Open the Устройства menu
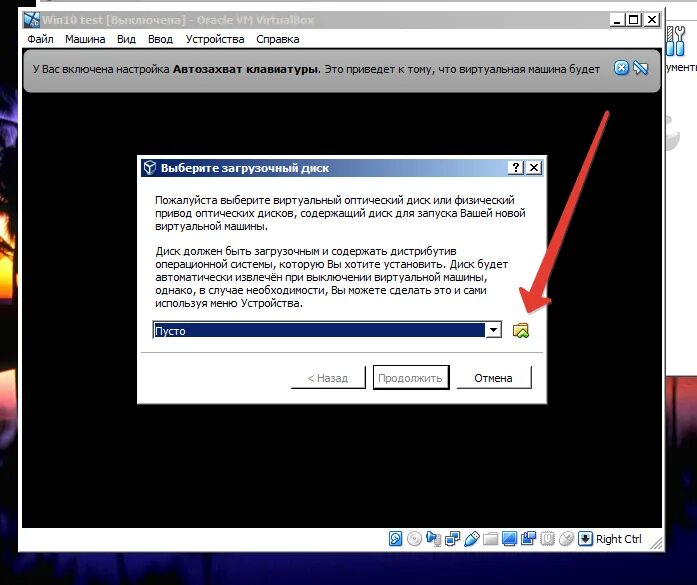The width and height of the screenshot is (697, 585). click(215, 39)
